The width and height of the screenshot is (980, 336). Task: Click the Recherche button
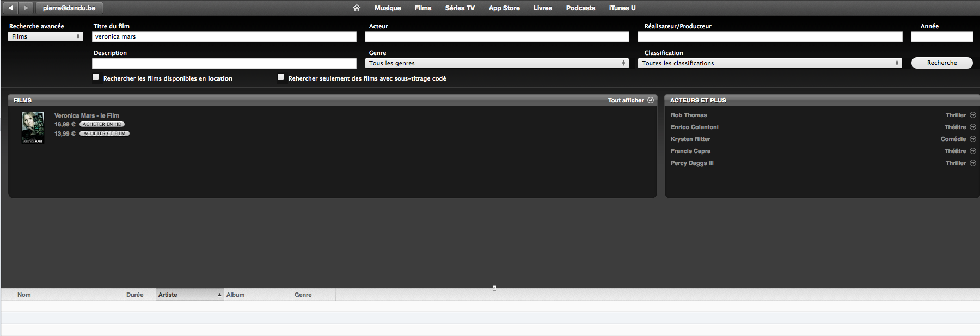(942, 63)
